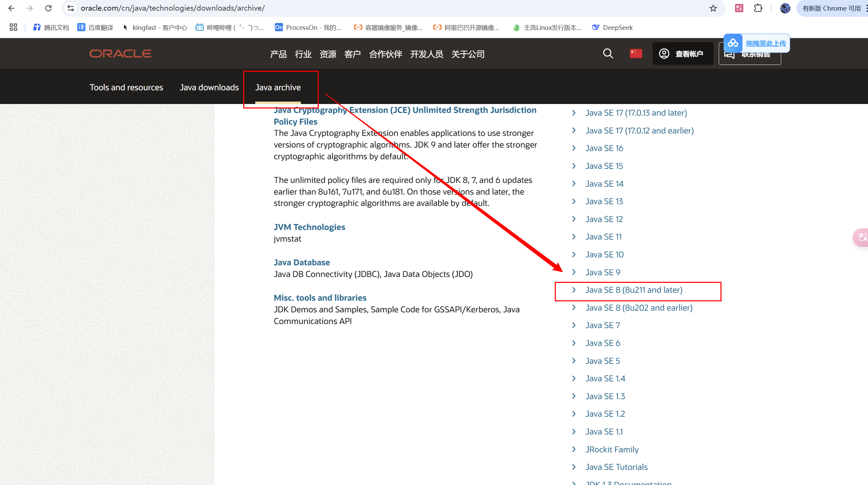This screenshot has height=485, width=868.
Task: Open the 行业 menu
Action: (303, 54)
